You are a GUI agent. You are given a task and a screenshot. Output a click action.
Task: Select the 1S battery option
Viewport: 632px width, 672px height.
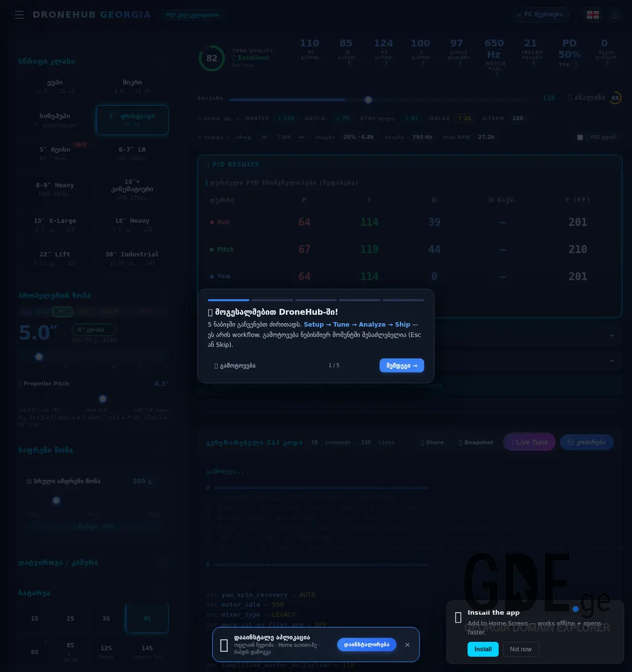point(35,619)
